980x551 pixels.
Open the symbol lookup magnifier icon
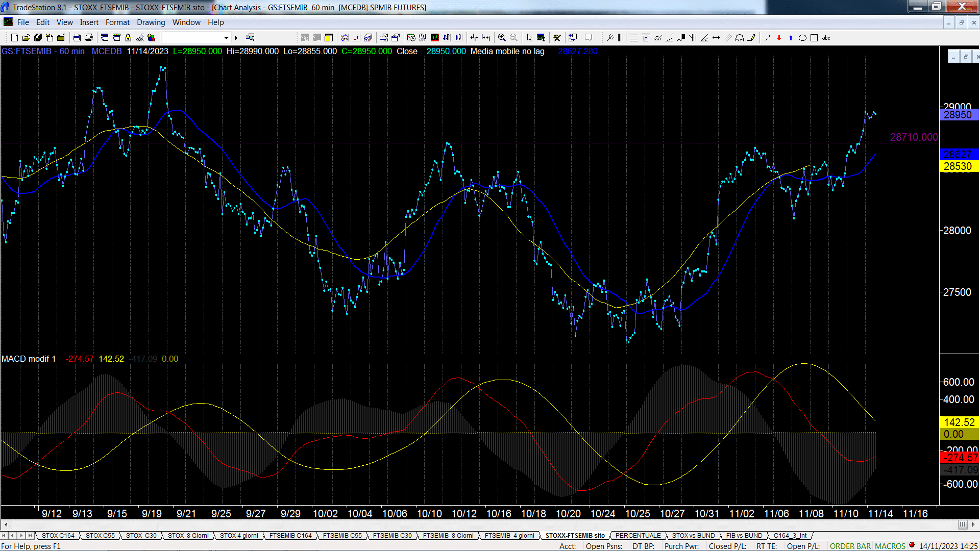[250, 37]
